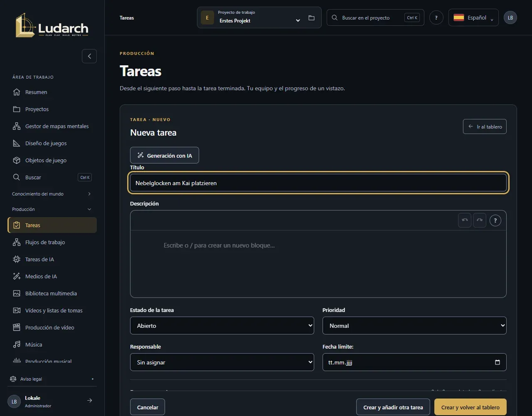Open the Responsable dropdown

tap(222, 362)
